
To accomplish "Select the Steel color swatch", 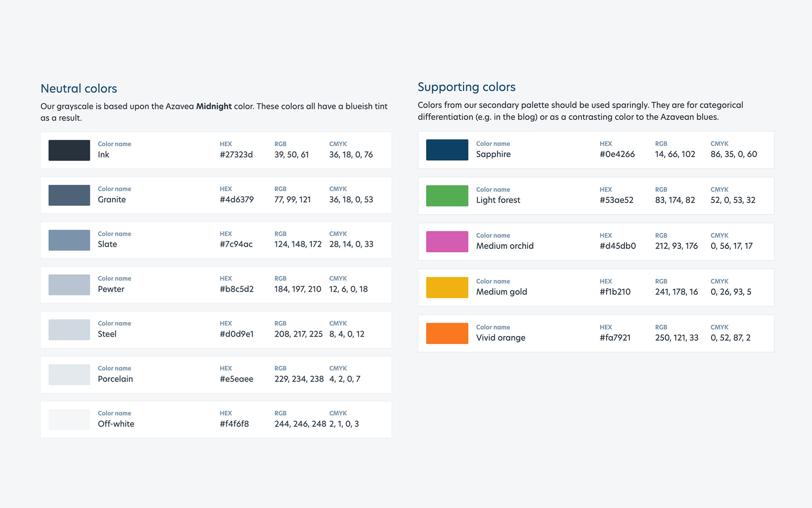I will pos(69,330).
